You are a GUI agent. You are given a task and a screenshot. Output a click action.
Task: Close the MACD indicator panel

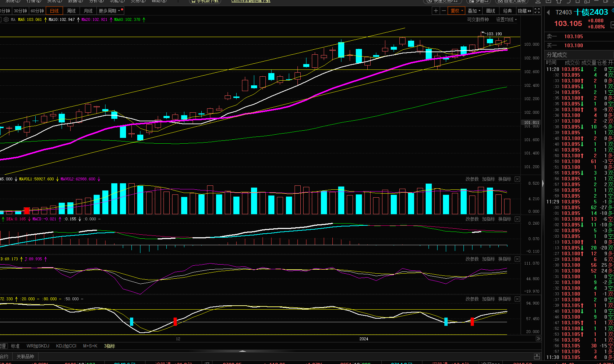pos(517,219)
